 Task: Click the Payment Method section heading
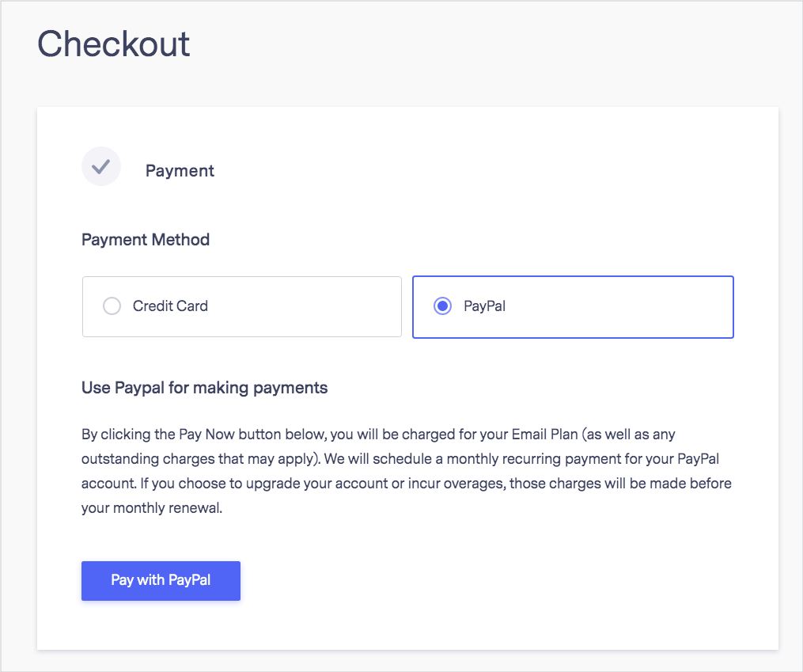pos(146,240)
